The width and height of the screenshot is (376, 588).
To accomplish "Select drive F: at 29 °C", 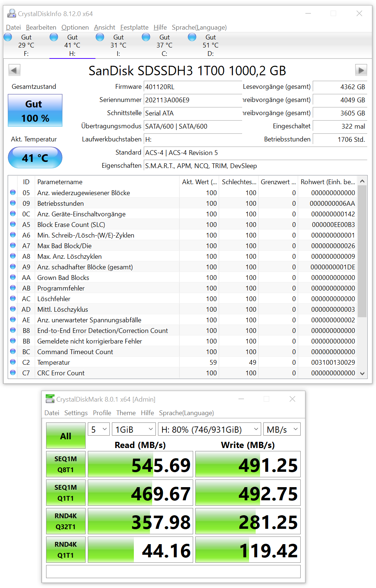I will [x=26, y=45].
